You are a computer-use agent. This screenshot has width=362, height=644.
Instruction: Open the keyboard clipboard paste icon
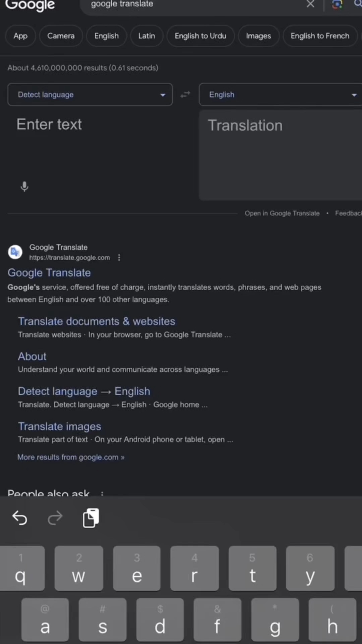pyautogui.click(x=91, y=518)
